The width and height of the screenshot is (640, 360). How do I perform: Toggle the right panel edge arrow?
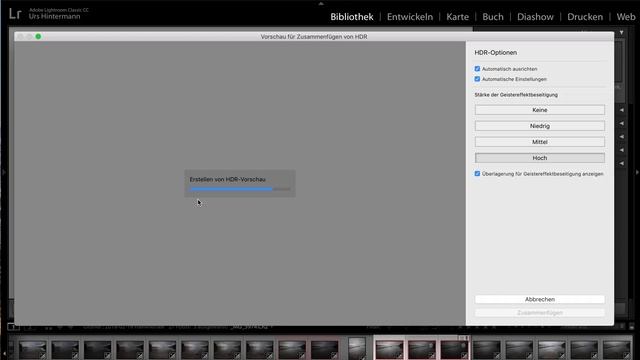[637, 172]
